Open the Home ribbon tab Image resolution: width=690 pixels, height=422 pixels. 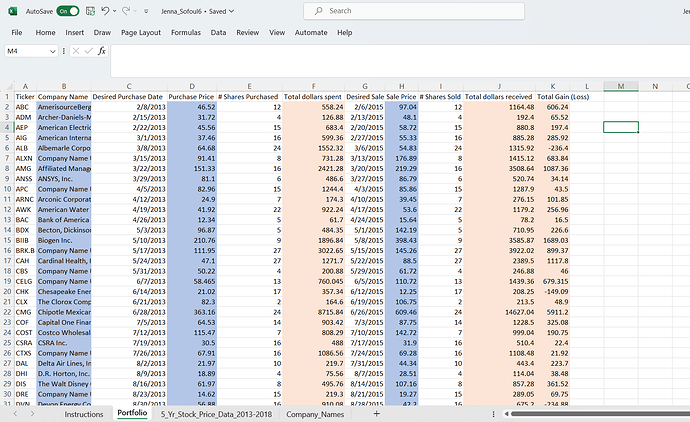click(x=45, y=33)
